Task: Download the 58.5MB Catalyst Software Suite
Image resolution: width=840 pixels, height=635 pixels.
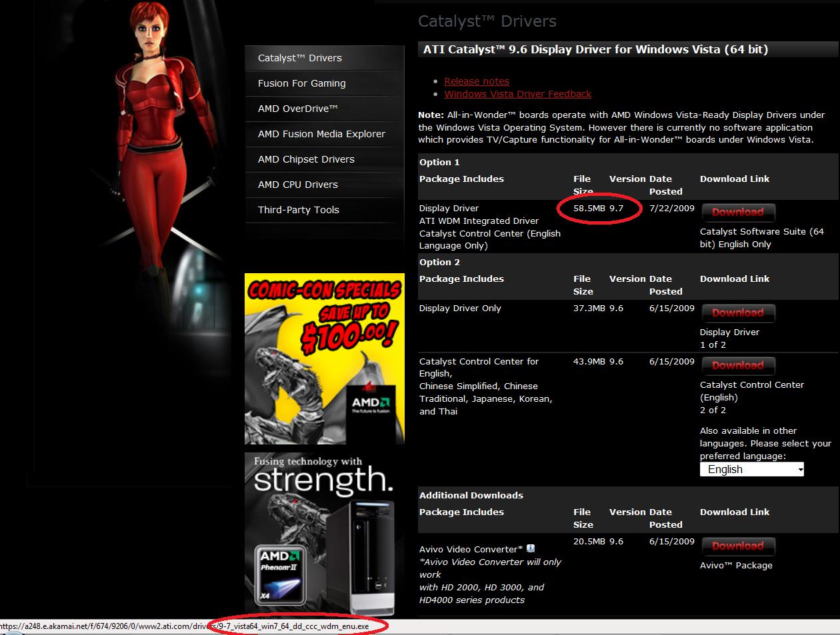Action: click(x=738, y=213)
